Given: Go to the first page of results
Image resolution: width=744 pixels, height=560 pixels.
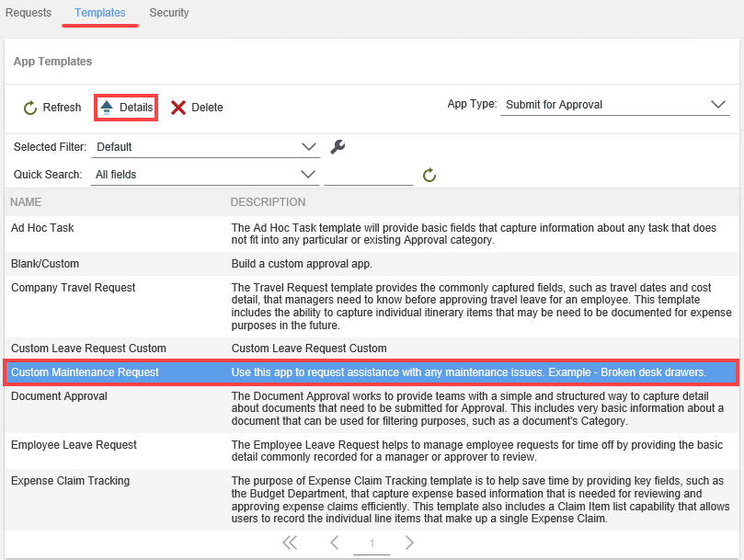Looking at the screenshot, I should [x=290, y=543].
